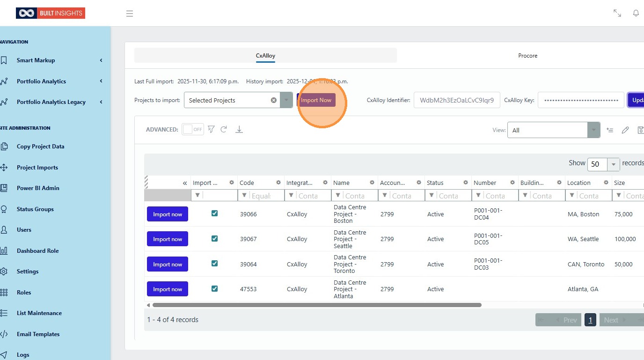Open the Project Imports page
This screenshot has height=360, width=644.
pos(37,168)
